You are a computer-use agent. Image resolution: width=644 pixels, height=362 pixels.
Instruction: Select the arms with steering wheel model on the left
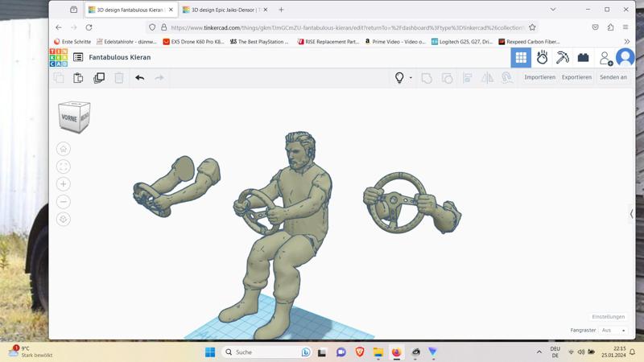point(176,186)
